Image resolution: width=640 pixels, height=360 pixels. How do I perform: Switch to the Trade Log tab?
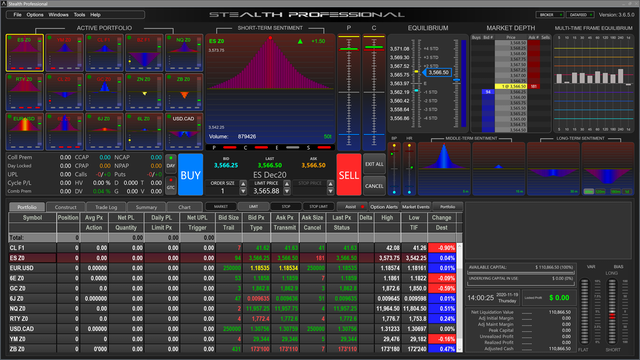tap(106, 207)
